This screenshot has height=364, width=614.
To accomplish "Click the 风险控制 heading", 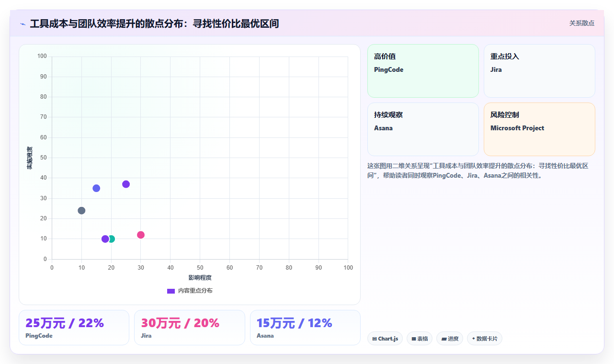I will pyautogui.click(x=505, y=115).
